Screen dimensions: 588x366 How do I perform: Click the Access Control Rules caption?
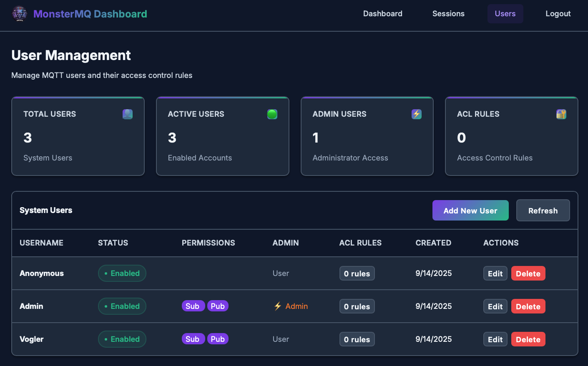point(495,158)
